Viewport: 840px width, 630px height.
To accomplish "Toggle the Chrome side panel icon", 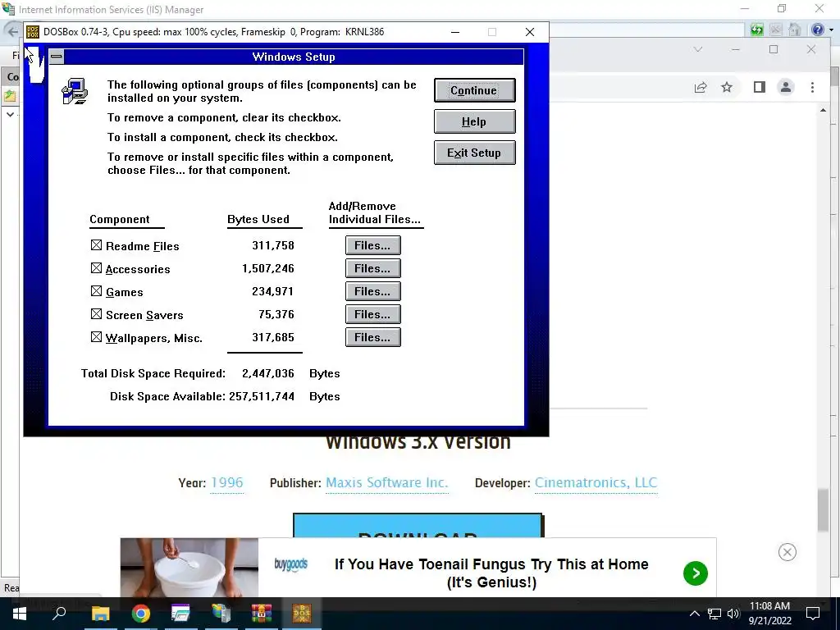I will click(759, 87).
